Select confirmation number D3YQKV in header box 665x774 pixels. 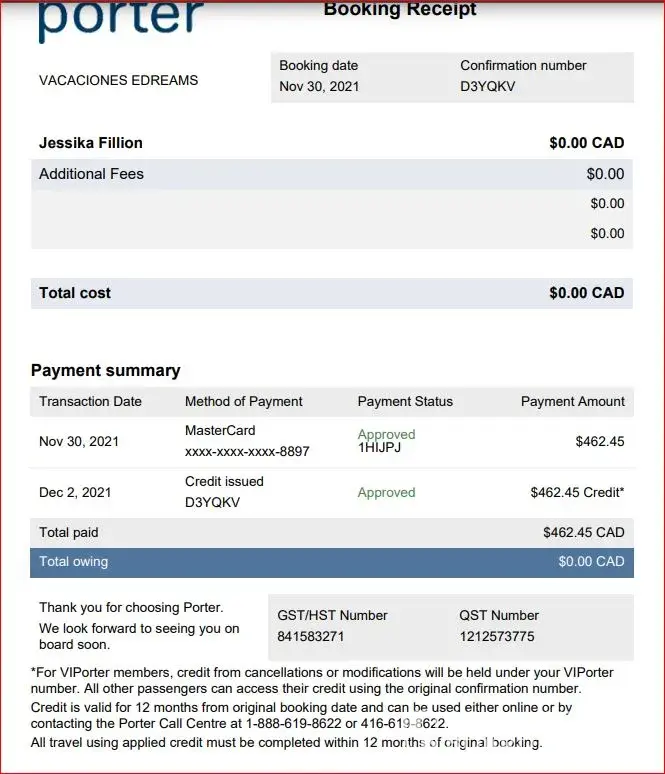click(487, 87)
